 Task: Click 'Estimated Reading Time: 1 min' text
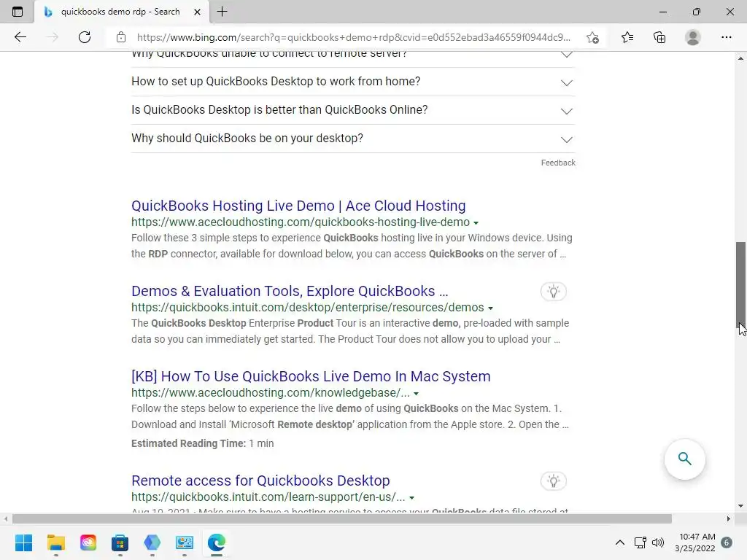[x=203, y=443]
